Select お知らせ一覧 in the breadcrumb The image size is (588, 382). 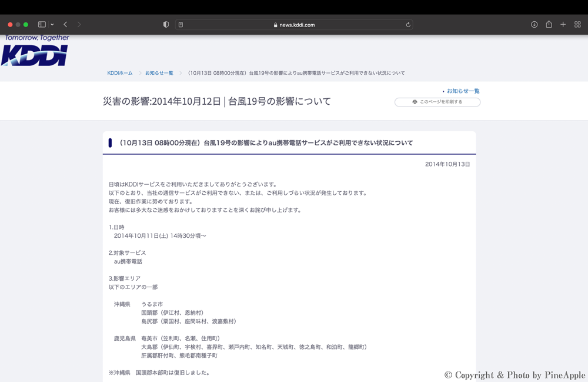pos(159,73)
